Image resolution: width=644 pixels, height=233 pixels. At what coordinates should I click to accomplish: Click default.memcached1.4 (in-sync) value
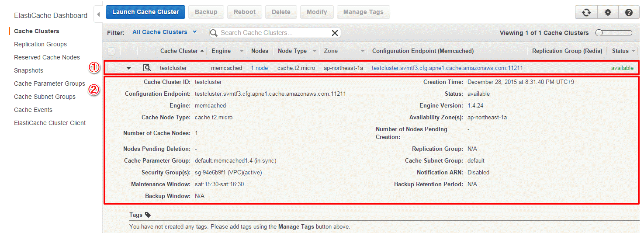point(235,160)
